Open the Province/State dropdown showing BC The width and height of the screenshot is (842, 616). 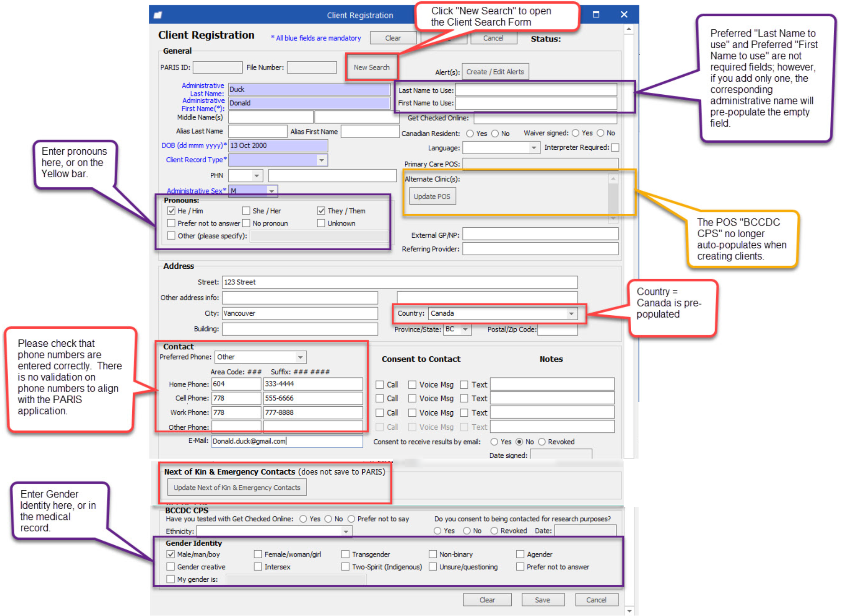tap(465, 329)
